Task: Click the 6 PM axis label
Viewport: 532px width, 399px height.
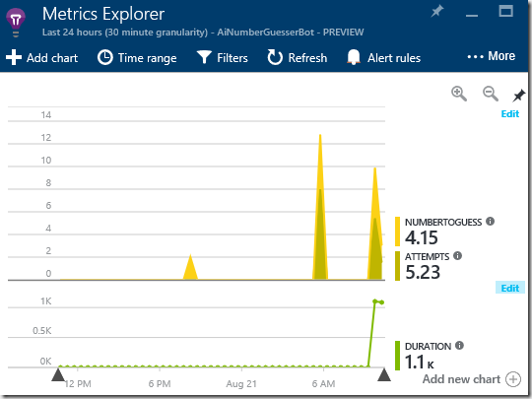Action: coord(160,384)
